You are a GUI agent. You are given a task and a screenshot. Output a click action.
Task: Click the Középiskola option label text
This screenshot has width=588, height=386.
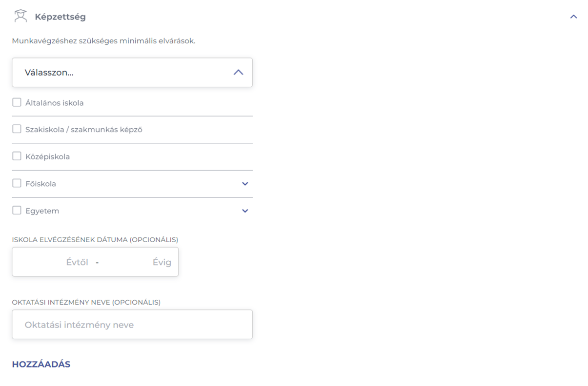48,157
